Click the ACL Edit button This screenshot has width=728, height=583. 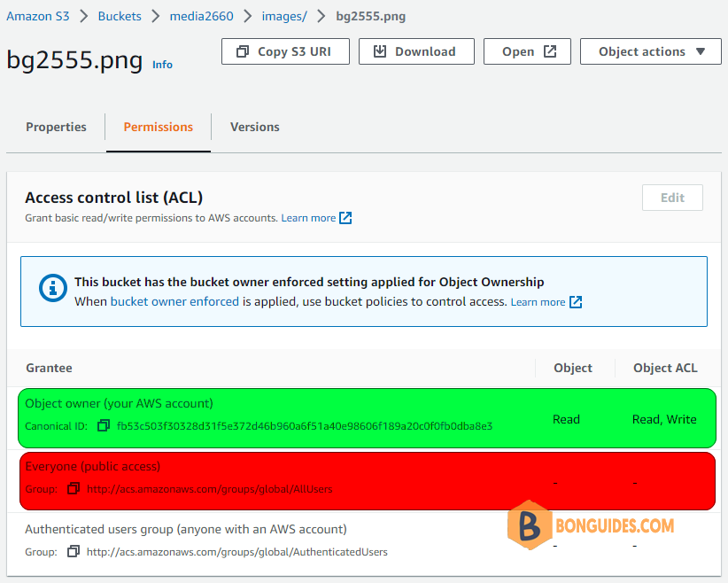[x=672, y=198]
